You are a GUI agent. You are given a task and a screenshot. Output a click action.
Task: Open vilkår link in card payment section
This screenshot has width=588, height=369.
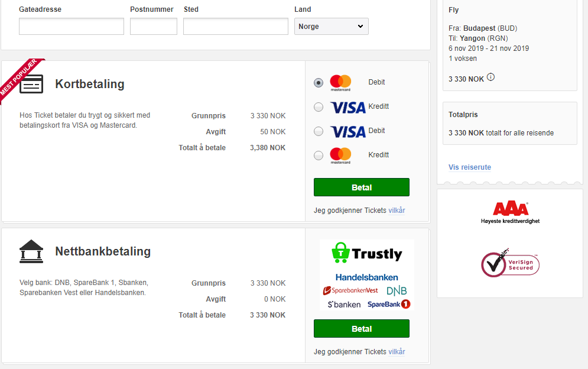(397, 210)
